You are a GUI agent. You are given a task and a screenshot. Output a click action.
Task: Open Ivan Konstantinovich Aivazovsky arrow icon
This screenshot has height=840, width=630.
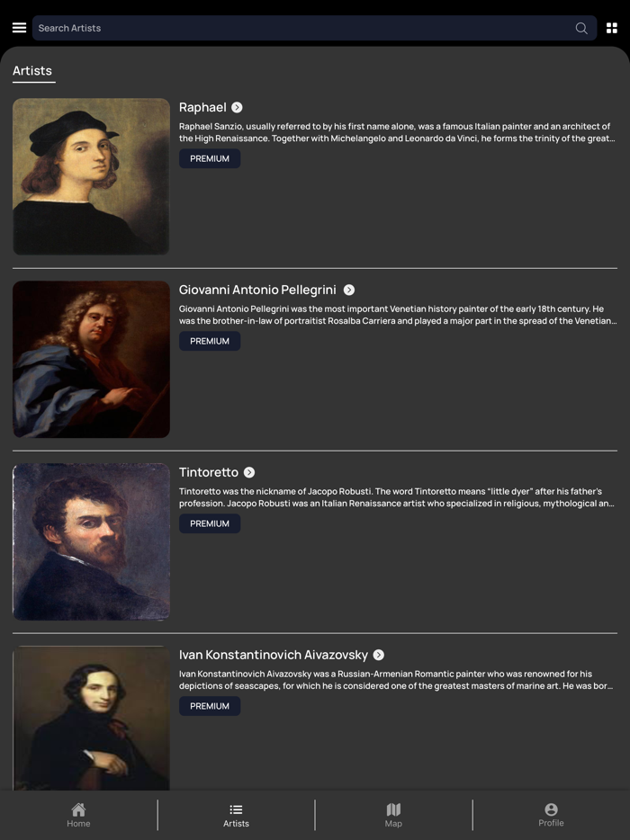click(379, 655)
